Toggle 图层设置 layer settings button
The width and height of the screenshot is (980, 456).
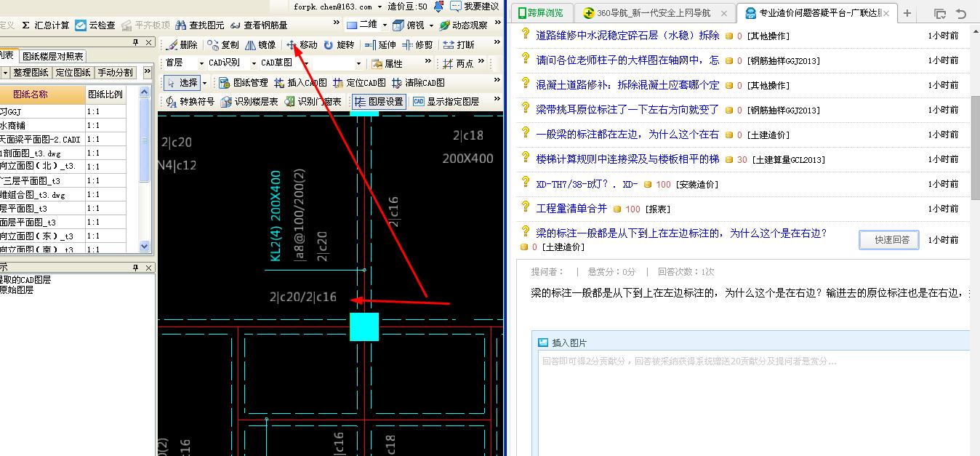click(x=379, y=101)
